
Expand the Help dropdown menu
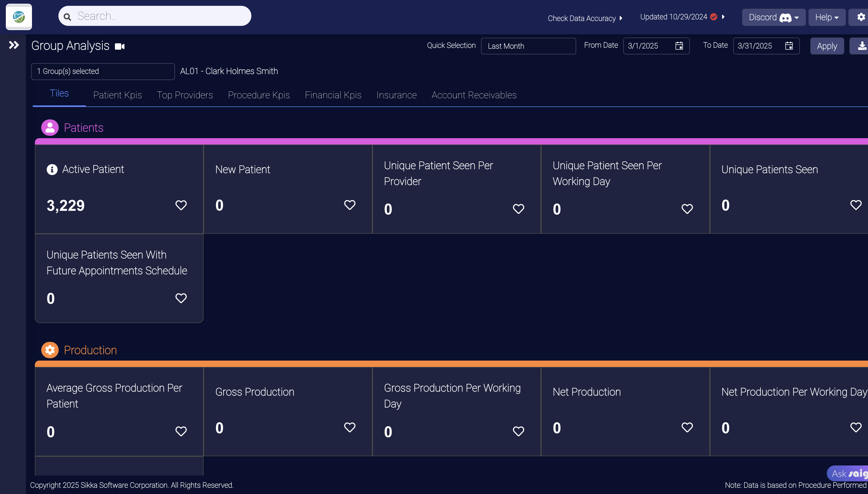[827, 17]
